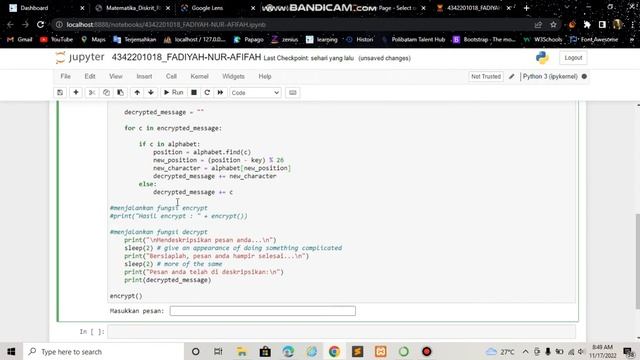
Task: Switch to the Google Lens tab
Action: coord(216,8)
